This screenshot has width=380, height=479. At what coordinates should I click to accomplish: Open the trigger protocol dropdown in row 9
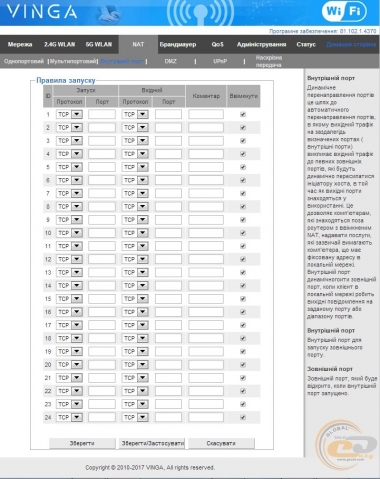coord(69,220)
